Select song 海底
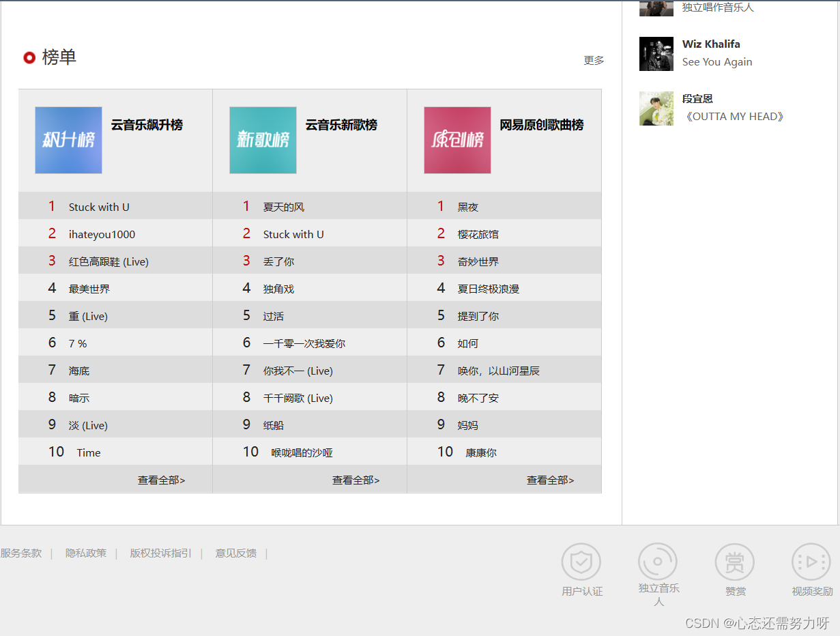Screen dimensions: 840x636 (79, 371)
